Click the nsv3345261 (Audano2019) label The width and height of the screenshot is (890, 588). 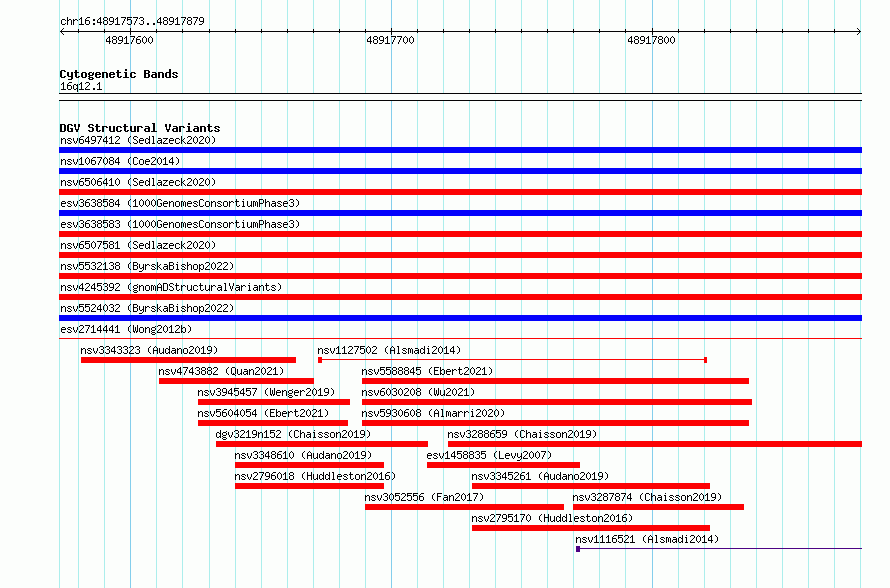[x=540, y=476]
